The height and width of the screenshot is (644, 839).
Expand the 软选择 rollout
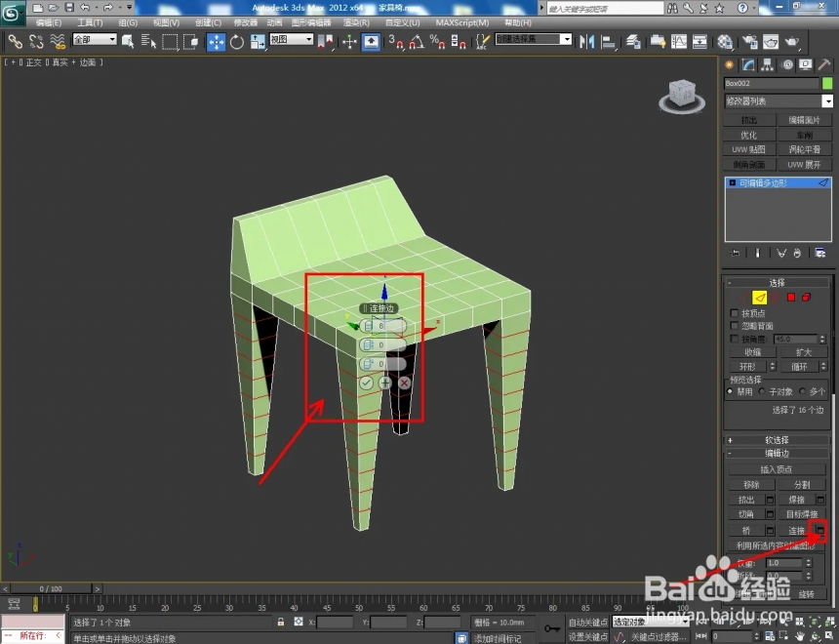pos(777,440)
